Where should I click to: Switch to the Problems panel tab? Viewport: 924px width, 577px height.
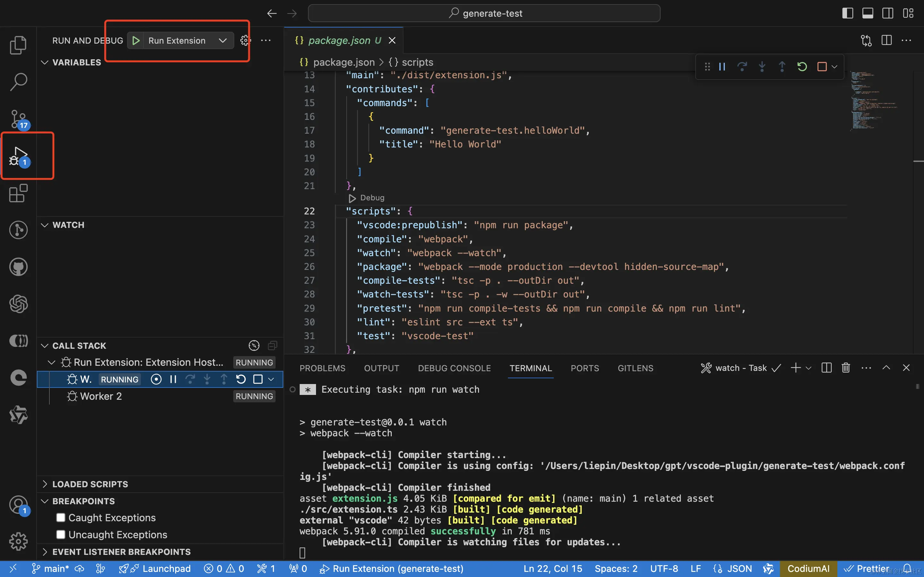(x=322, y=368)
